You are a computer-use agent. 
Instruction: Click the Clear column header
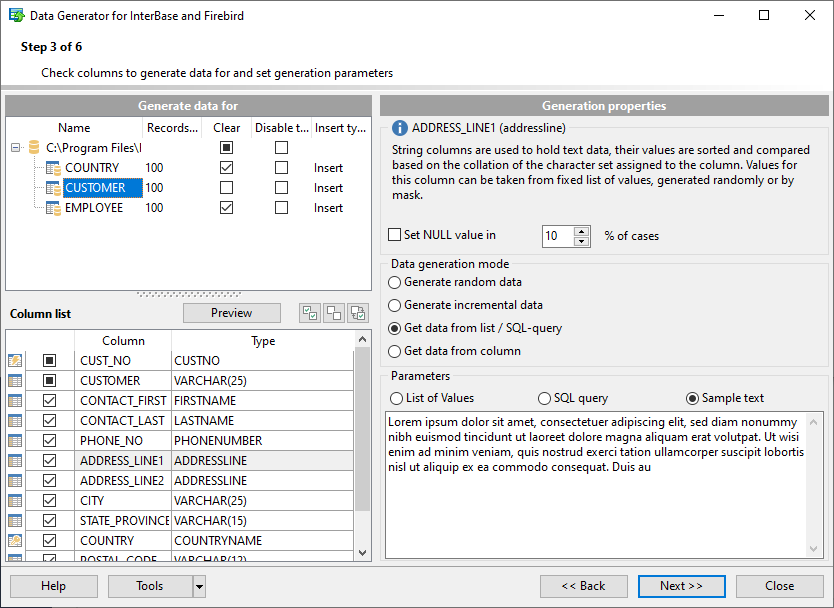pyautogui.click(x=227, y=128)
